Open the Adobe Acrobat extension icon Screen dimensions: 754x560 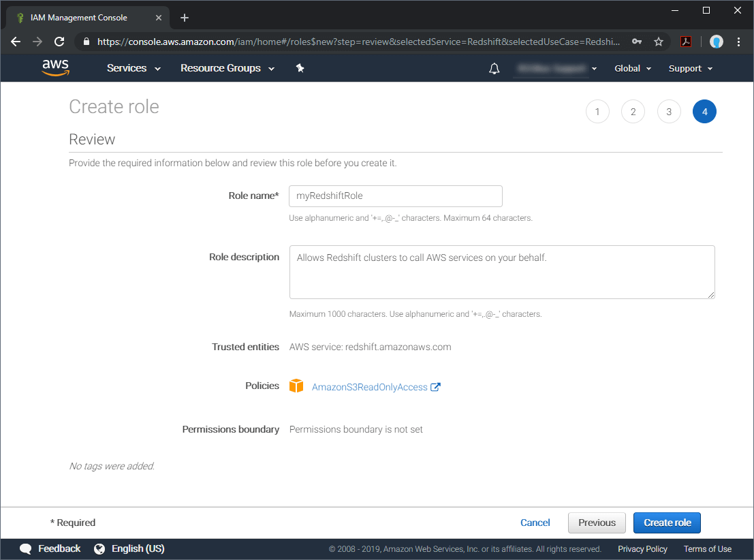(687, 42)
